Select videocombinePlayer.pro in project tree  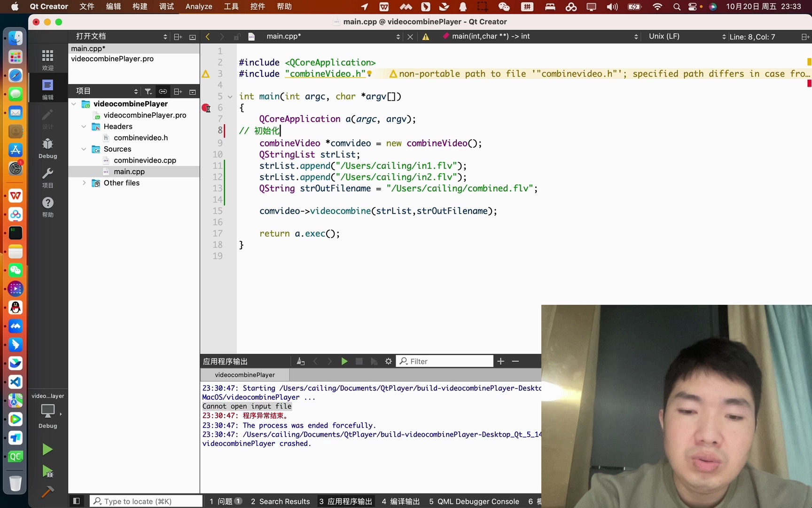(145, 115)
